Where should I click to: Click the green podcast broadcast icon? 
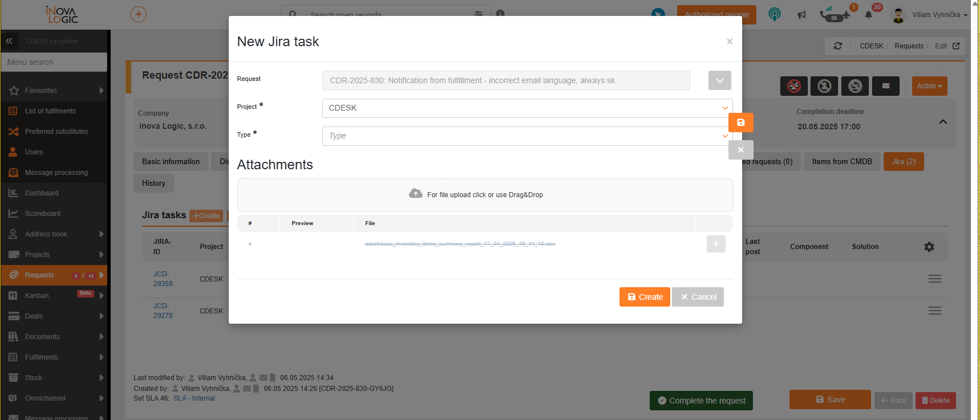pyautogui.click(x=774, y=14)
